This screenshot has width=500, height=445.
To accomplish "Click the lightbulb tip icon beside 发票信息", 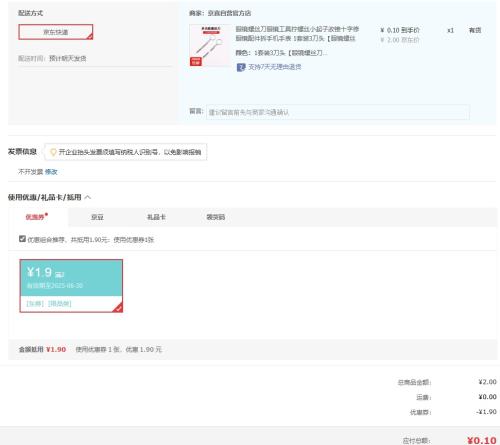I will (x=53, y=152).
